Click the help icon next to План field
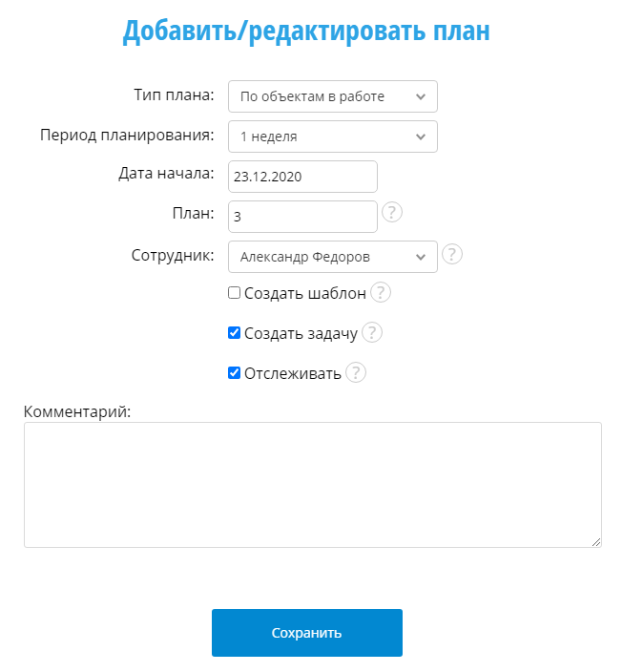The image size is (623, 672). coord(392,213)
